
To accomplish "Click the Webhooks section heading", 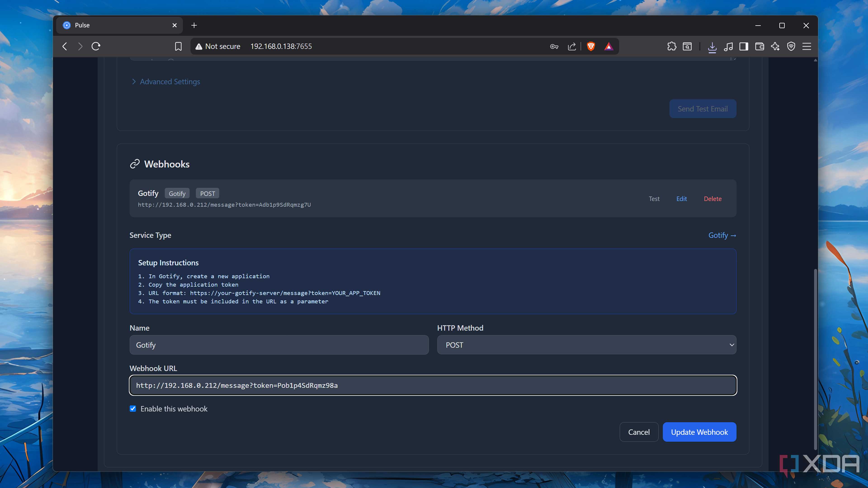I will [167, 164].
